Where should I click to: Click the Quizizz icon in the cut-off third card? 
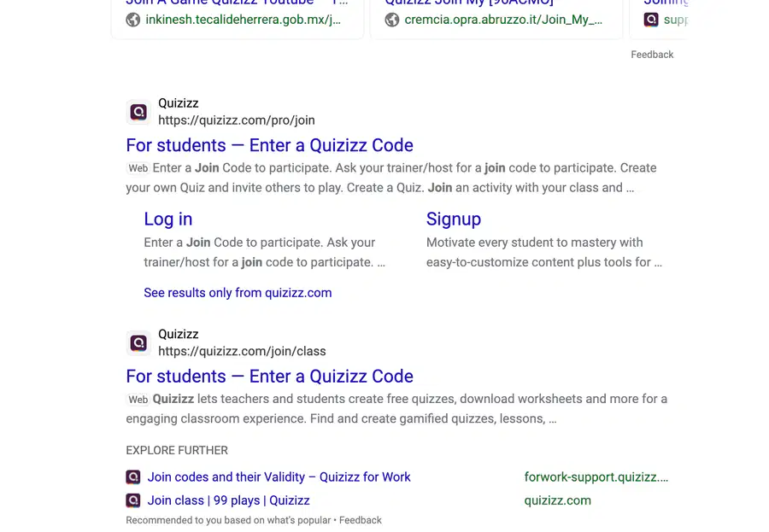pyautogui.click(x=651, y=20)
